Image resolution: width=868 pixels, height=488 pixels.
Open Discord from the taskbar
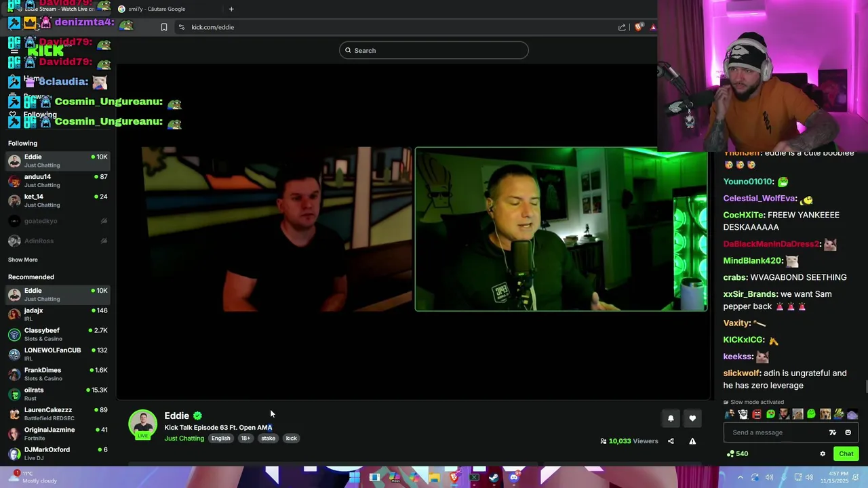514,477
